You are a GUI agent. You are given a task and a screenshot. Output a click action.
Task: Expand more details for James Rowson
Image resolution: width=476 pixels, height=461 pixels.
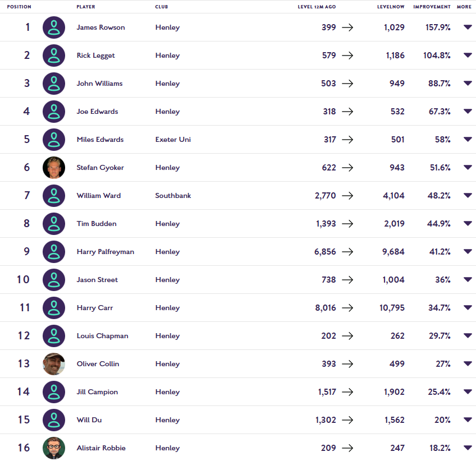coord(468,27)
